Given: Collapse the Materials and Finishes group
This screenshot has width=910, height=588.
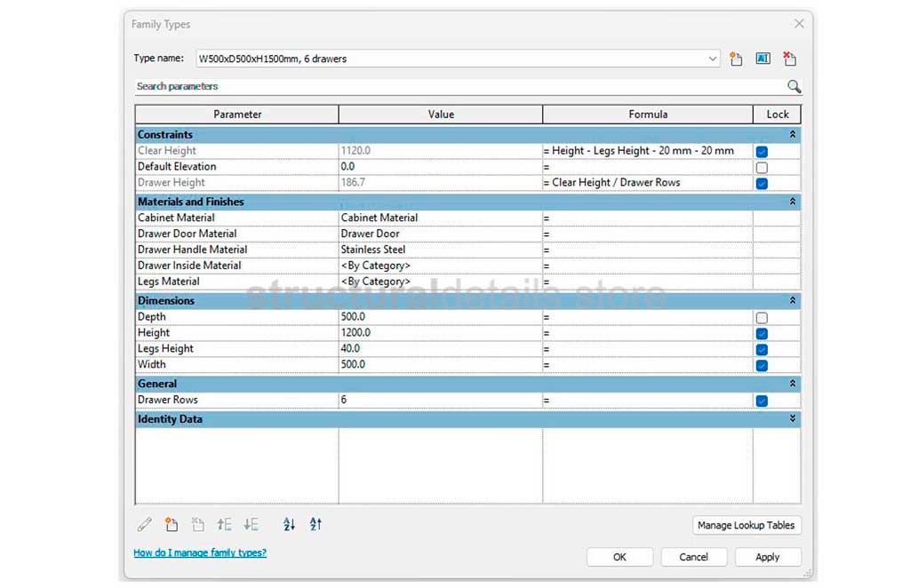Looking at the screenshot, I should (x=792, y=203).
